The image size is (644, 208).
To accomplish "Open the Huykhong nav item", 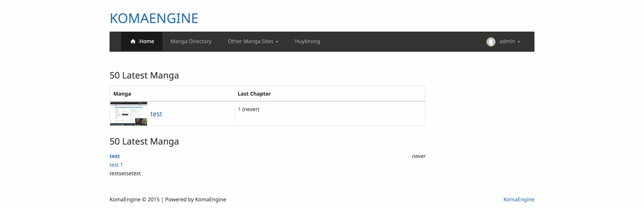I will click(x=307, y=41).
